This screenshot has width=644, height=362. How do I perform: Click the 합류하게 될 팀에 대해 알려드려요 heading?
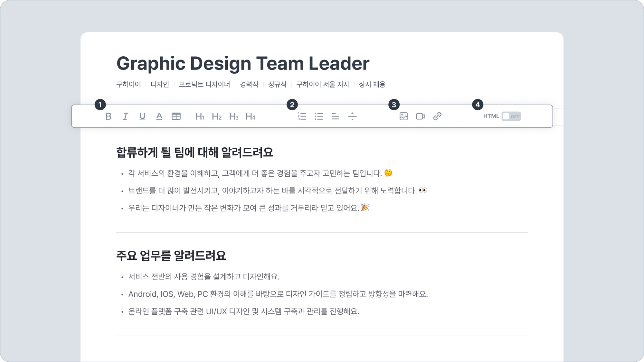(194, 153)
